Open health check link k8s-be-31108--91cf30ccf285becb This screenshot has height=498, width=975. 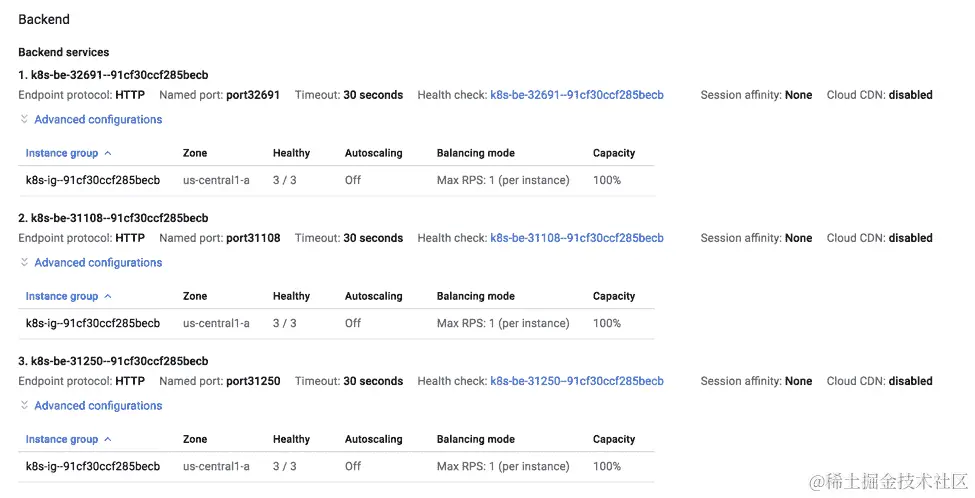[577, 238]
